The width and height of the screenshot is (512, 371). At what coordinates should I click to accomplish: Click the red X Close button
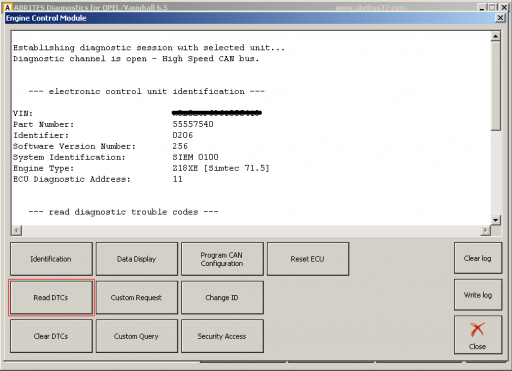[x=478, y=335]
